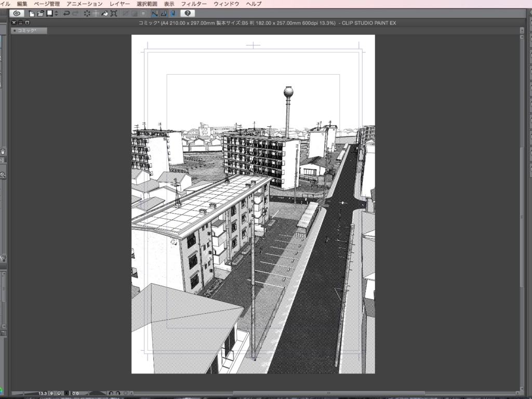This screenshot has width=532, height=399.
Task: Rotate the canvas left via the status bar icon
Action: 111,393
